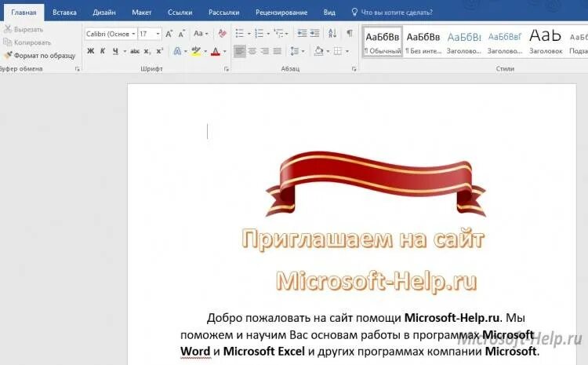Screen dimensions: 588x365
Task: Activate Format Painter (Формат по образцу)
Action: [x=40, y=56]
